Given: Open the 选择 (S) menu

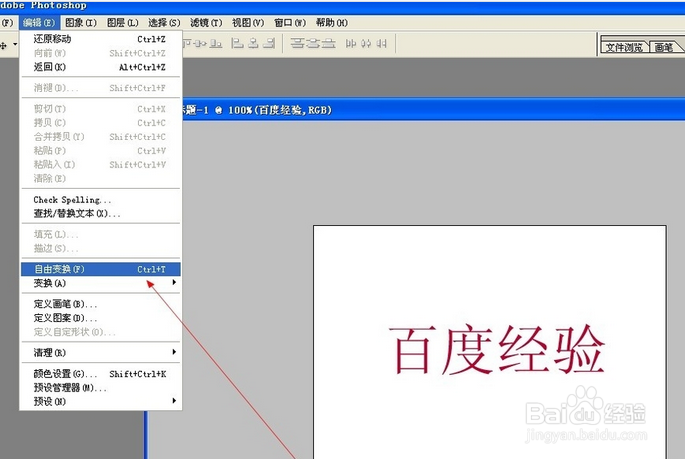Looking at the screenshot, I should tap(164, 23).
